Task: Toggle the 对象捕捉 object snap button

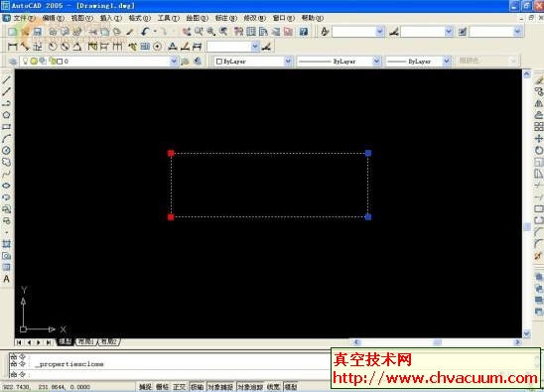Action: click(x=221, y=387)
